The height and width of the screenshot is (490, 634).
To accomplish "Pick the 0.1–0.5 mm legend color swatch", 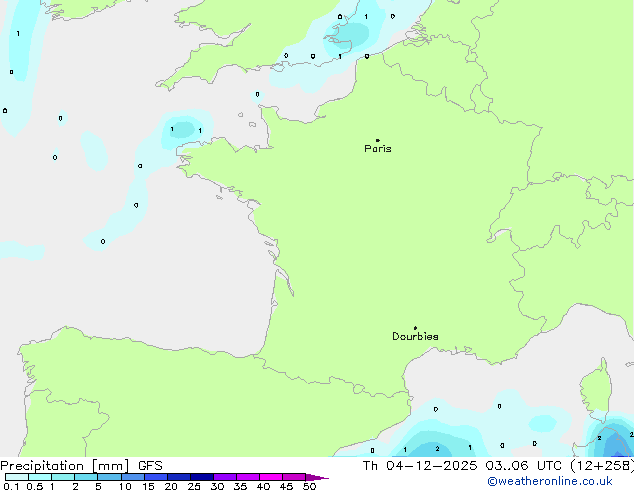I will tap(17, 477).
